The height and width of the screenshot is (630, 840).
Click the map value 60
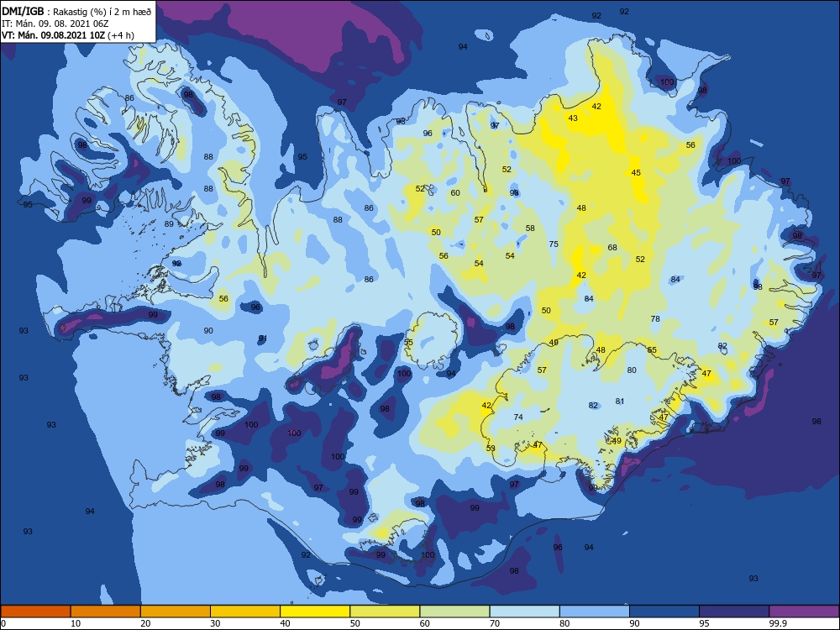(x=454, y=193)
